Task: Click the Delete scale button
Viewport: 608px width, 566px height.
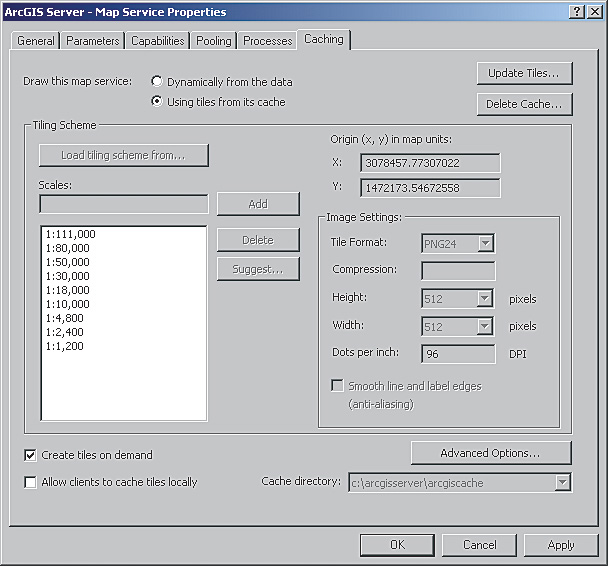Action: 258,240
